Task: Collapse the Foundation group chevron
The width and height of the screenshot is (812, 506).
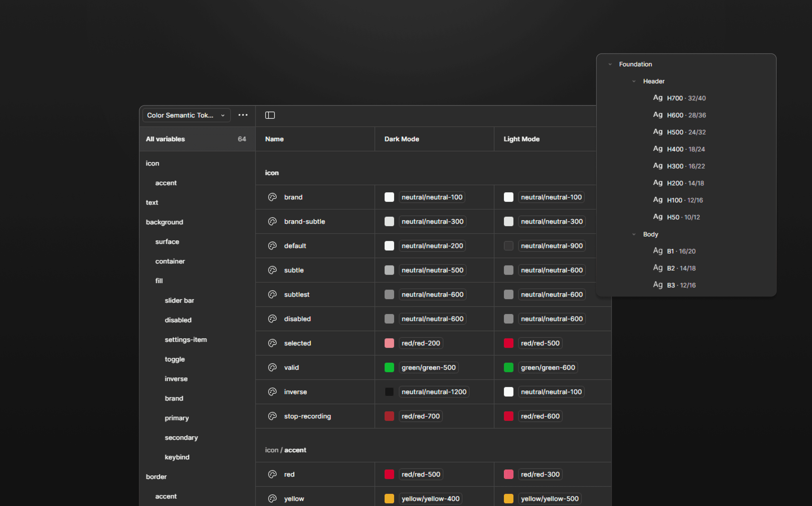Action: pos(610,64)
